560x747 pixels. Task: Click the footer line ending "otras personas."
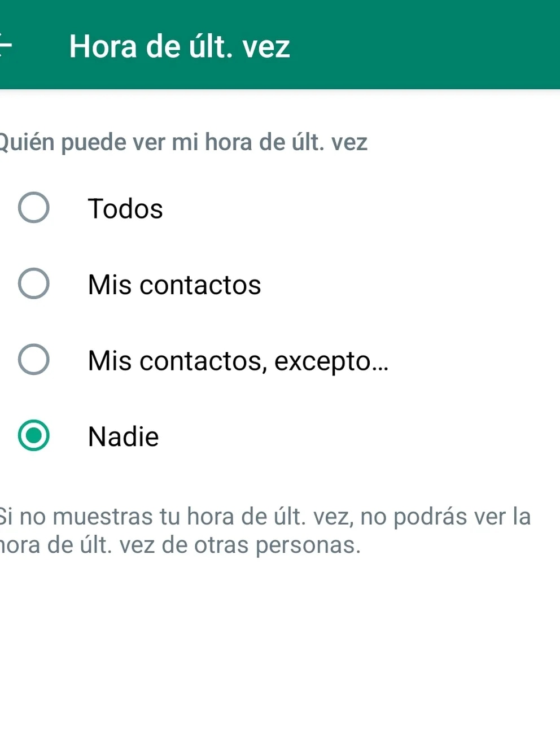[x=180, y=545]
